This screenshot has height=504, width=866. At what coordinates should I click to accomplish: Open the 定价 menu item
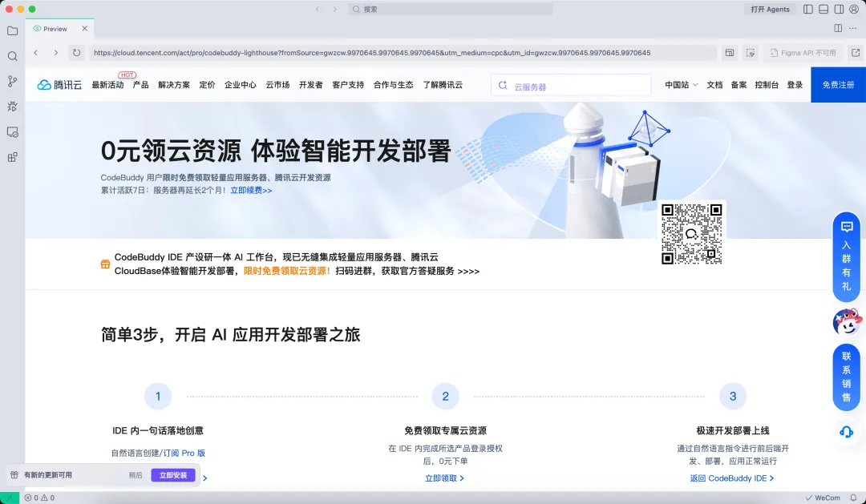[x=207, y=85]
